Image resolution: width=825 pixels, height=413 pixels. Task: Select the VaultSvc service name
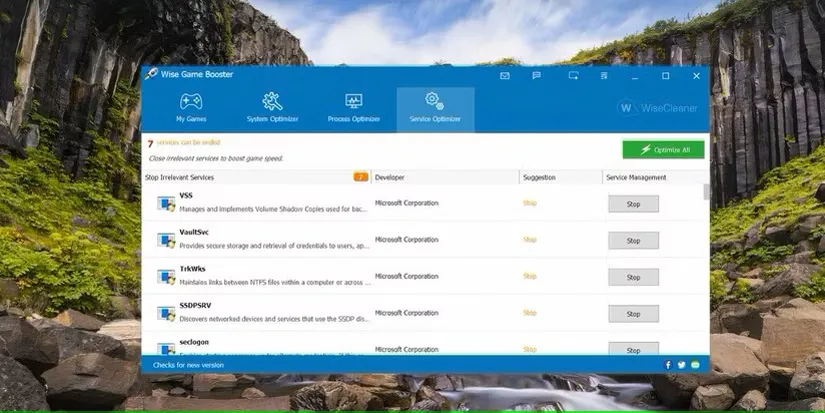click(194, 232)
